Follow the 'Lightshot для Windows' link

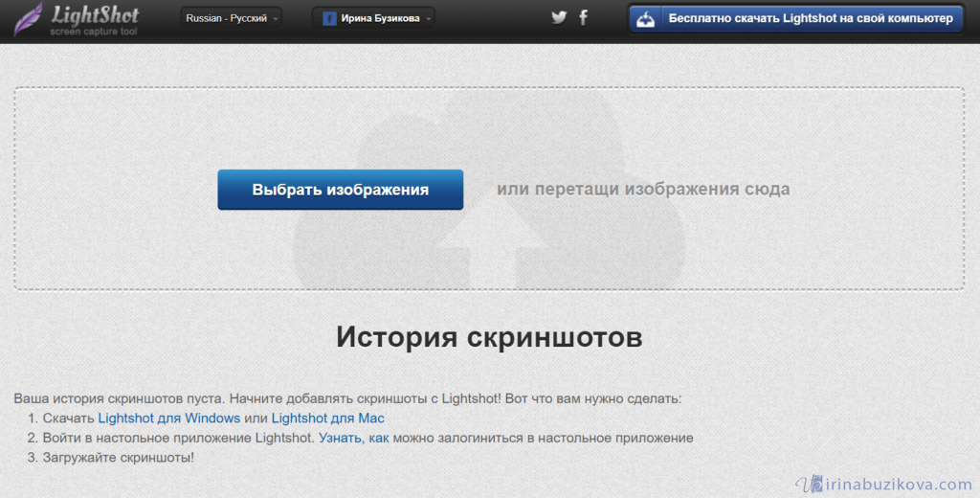[x=168, y=419]
